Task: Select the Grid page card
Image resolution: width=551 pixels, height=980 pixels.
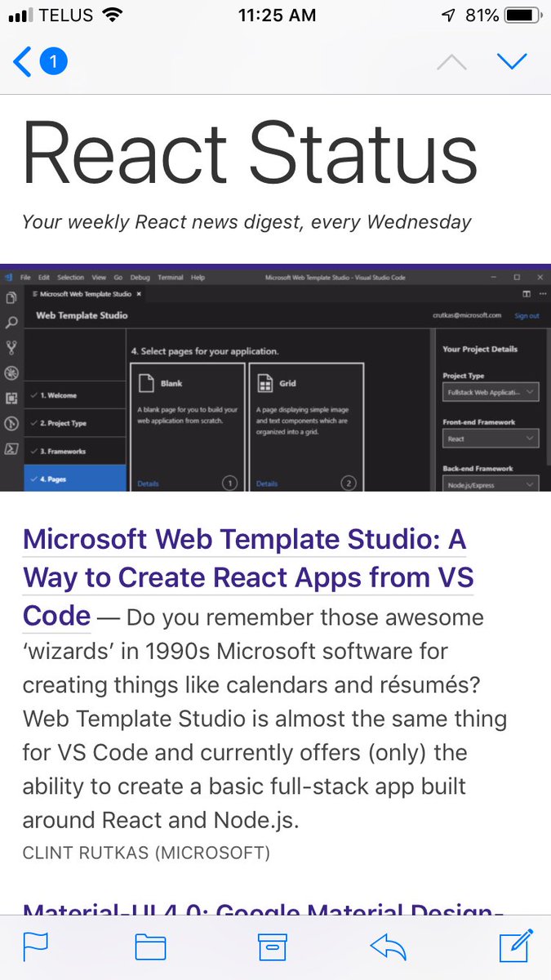Action: [x=305, y=427]
